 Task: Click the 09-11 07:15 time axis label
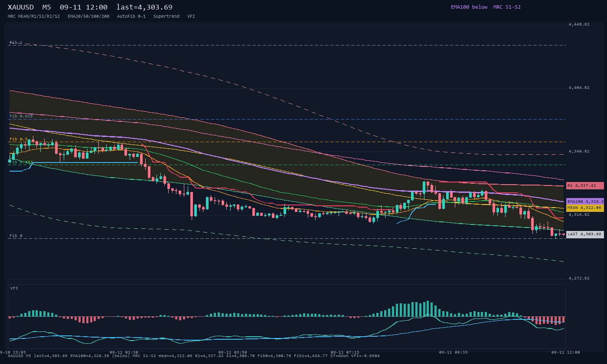pyautogui.click(x=345, y=352)
